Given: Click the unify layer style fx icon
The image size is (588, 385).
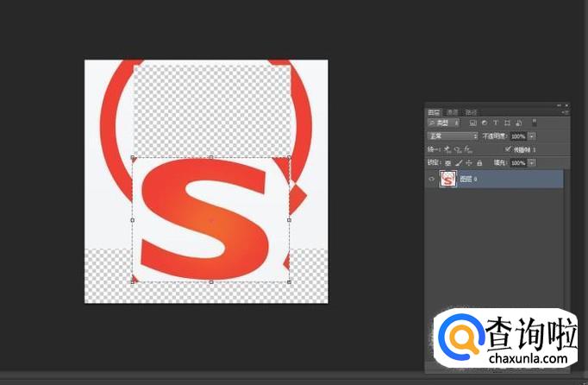Looking at the screenshot, I should point(468,149).
